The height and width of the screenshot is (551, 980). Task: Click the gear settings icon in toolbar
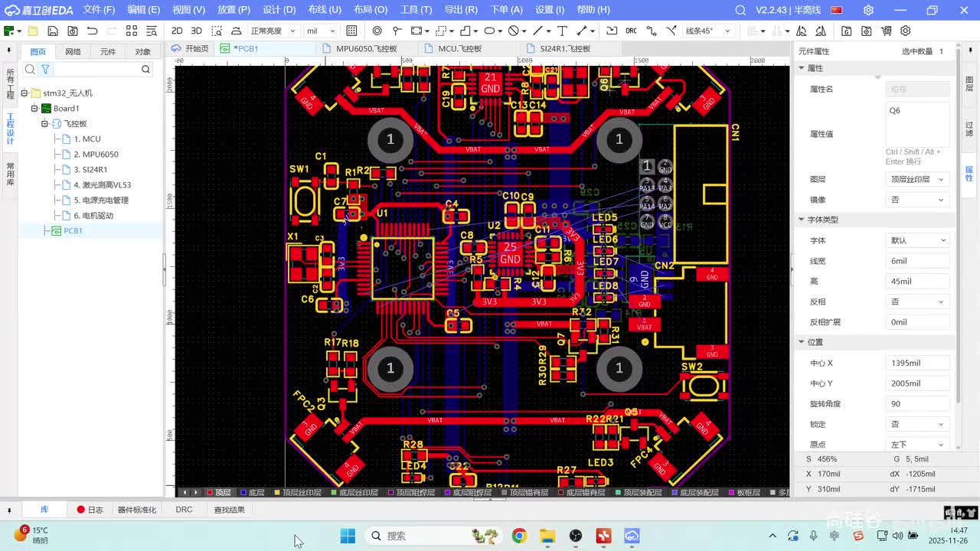point(906,31)
